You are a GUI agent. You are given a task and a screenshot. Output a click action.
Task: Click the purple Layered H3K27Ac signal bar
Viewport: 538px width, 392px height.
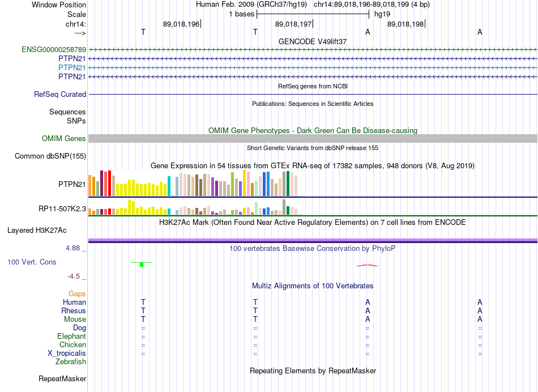tap(313, 240)
